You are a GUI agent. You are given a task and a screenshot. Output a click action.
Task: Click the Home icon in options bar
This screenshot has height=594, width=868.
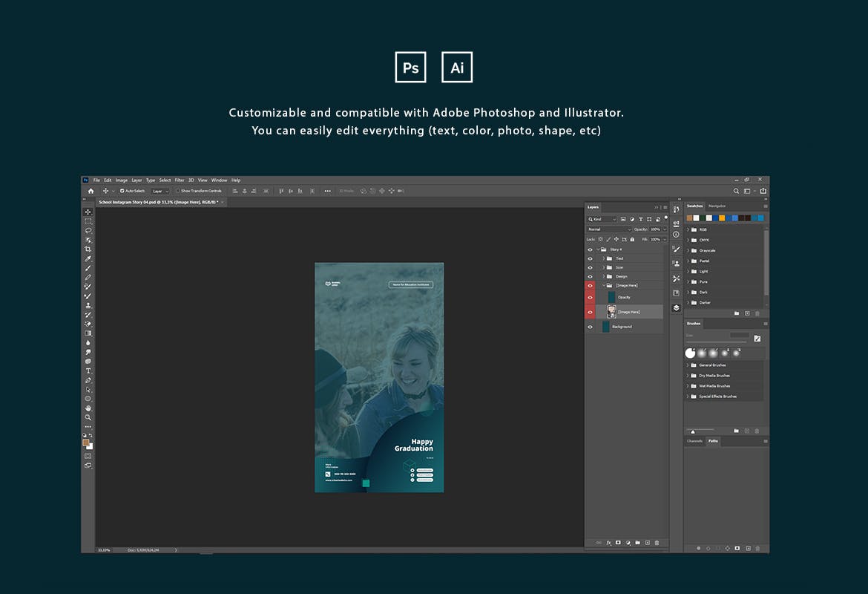[91, 191]
